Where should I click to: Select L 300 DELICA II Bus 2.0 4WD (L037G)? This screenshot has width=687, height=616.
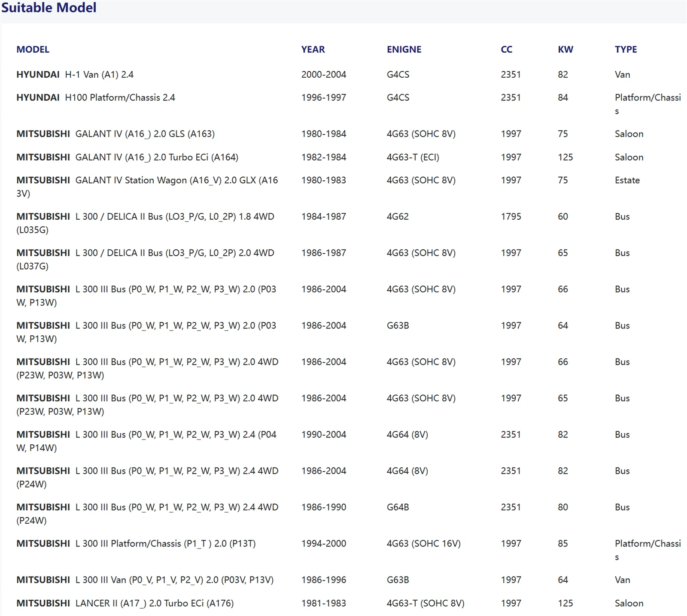[x=145, y=259]
